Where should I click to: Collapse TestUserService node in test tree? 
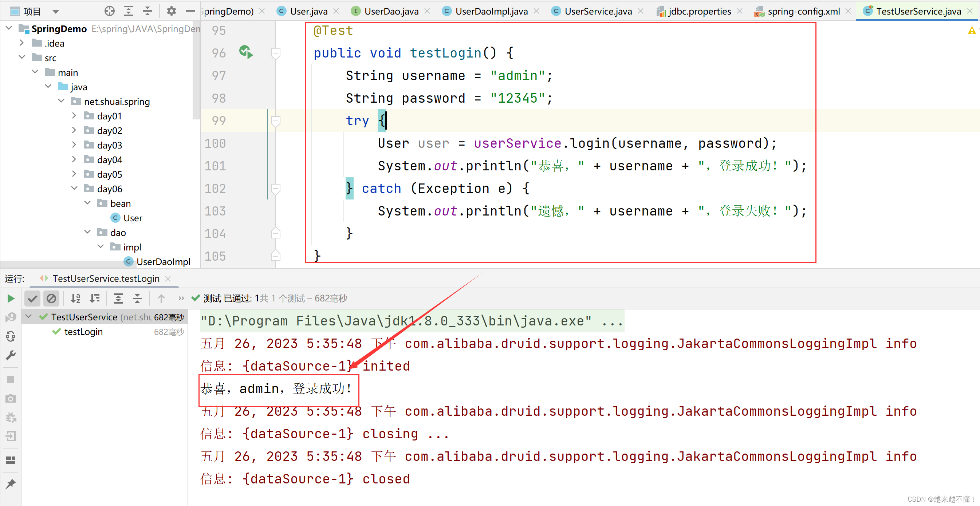(x=28, y=316)
